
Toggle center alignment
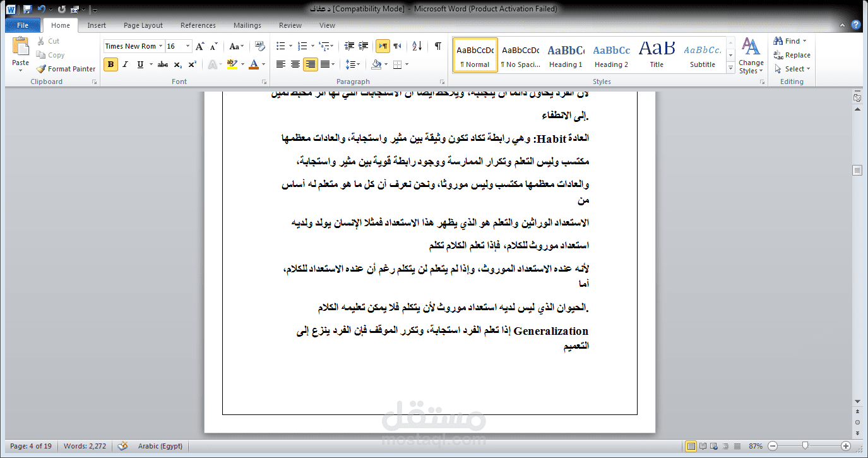tap(295, 64)
